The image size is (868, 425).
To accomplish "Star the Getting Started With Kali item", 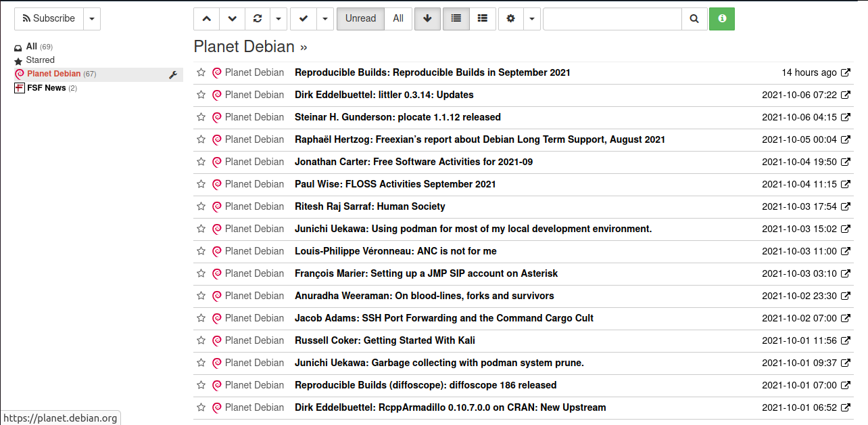I will tap(201, 340).
